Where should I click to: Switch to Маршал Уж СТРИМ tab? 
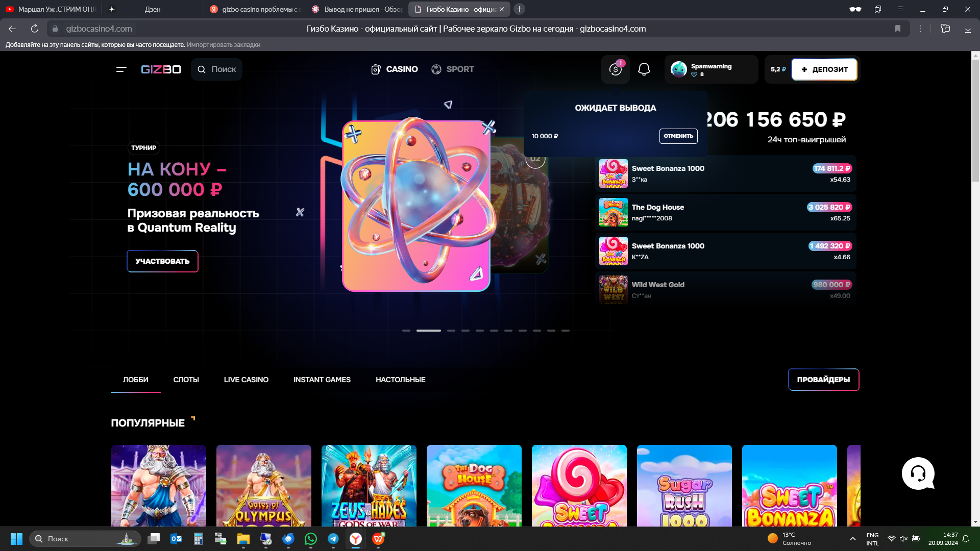pyautogui.click(x=51, y=9)
